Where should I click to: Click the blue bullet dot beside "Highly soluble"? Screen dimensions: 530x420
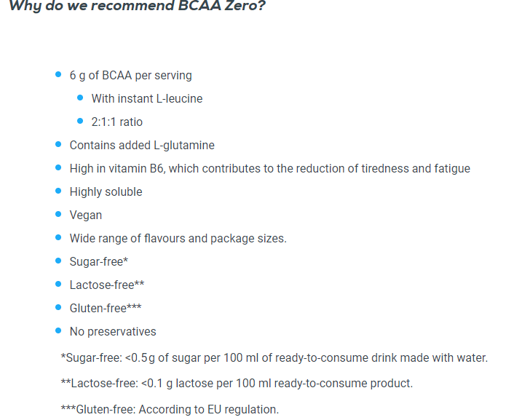click(59, 191)
